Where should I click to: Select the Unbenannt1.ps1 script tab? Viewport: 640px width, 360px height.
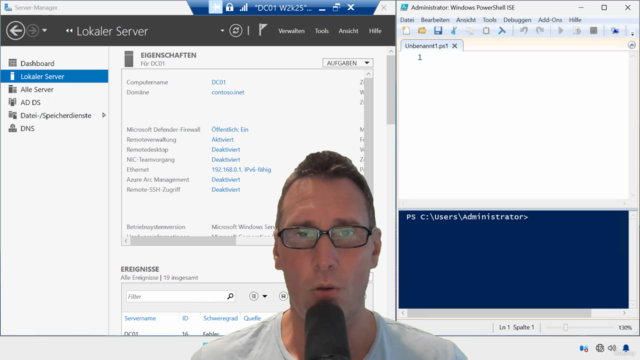click(x=426, y=46)
